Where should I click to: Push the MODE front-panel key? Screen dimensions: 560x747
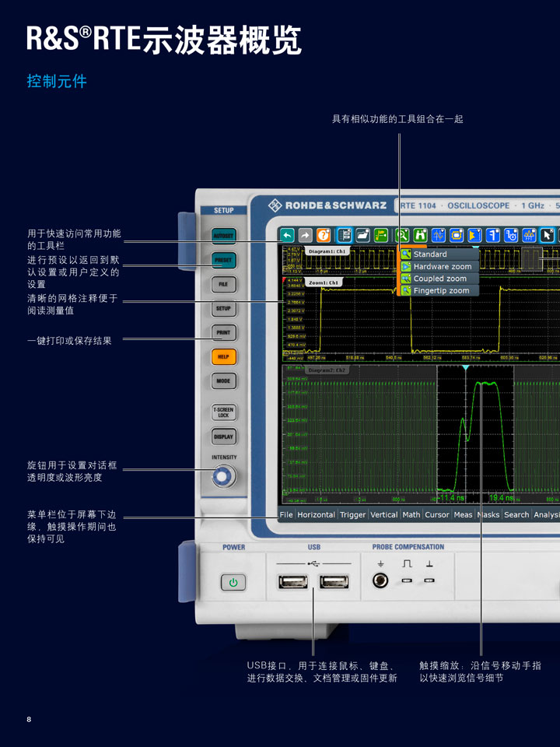[x=223, y=381]
